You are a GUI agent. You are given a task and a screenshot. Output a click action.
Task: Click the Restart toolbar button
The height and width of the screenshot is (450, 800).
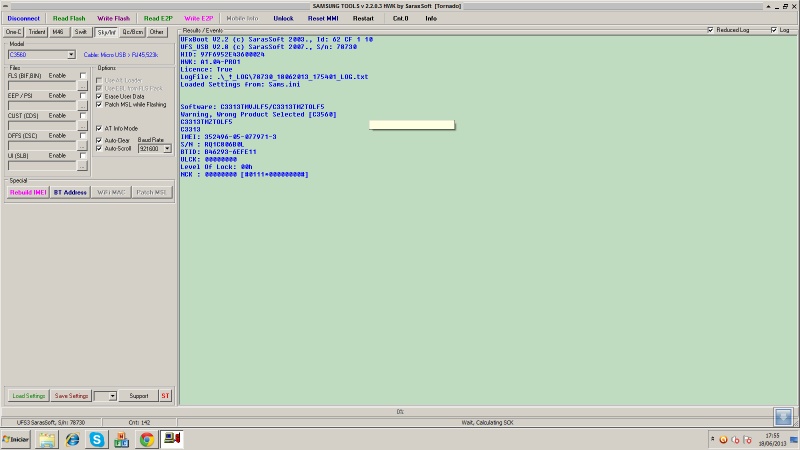point(363,18)
